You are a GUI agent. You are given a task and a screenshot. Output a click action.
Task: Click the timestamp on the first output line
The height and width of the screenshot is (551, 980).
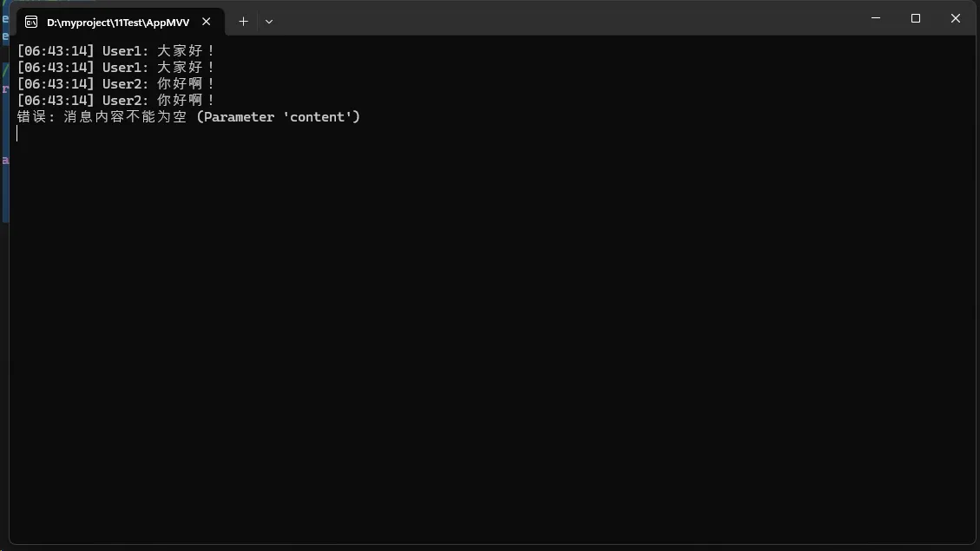pos(56,51)
